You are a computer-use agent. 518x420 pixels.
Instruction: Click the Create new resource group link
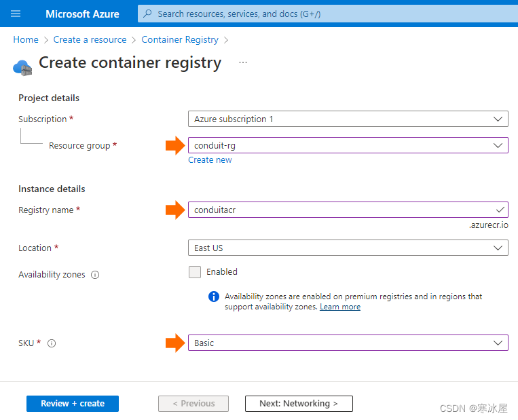point(210,160)
